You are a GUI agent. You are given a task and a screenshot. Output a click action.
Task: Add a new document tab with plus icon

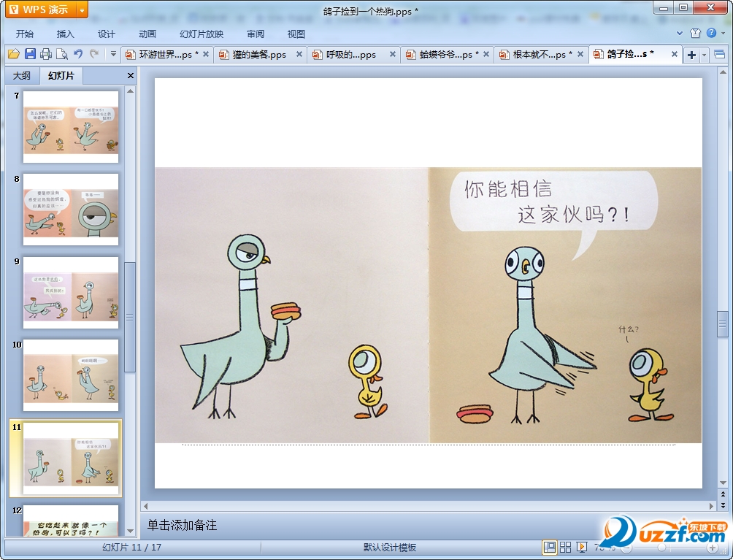click(691, 55)
